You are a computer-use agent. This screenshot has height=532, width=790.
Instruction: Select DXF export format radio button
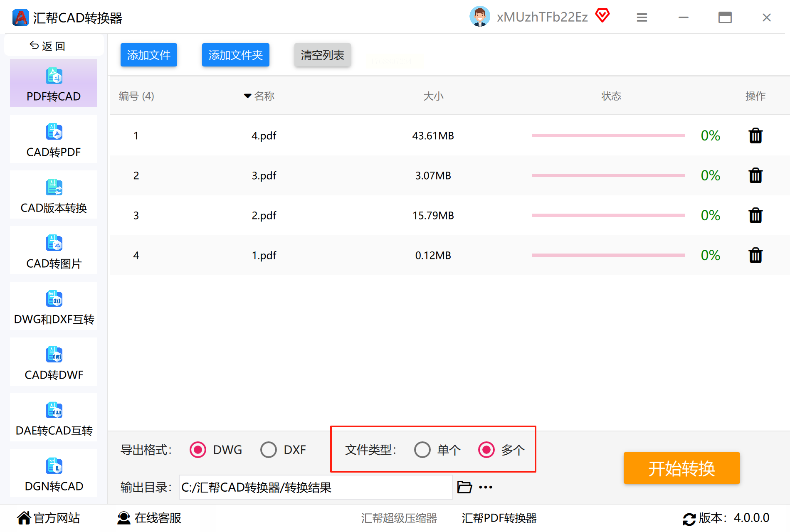pyautogui.click(x=269, y=450)
